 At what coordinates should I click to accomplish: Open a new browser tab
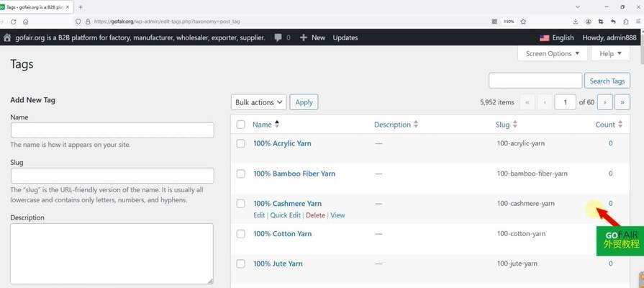80,6
